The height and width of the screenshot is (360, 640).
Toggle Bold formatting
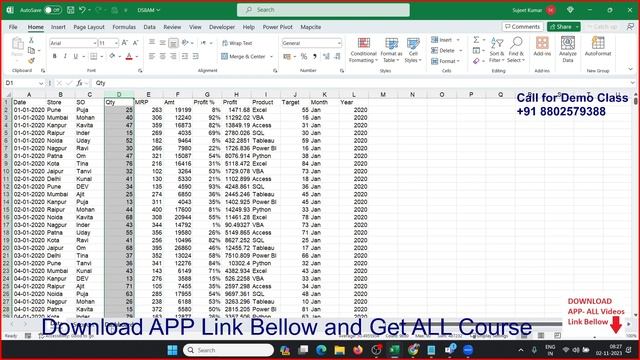coord(54,56)
